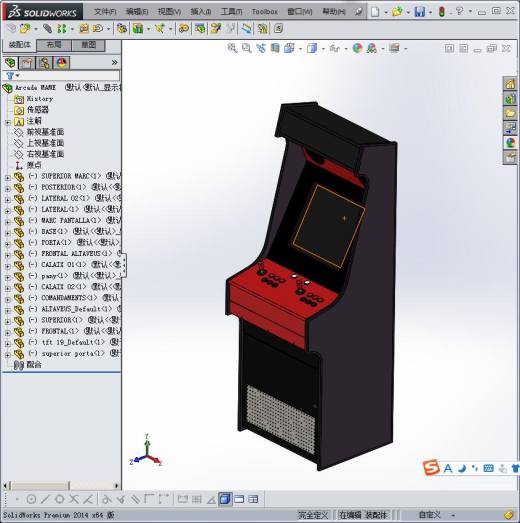Click the Previous View icon
This screenshot has height=523, width=520.
tap(261, 48)
